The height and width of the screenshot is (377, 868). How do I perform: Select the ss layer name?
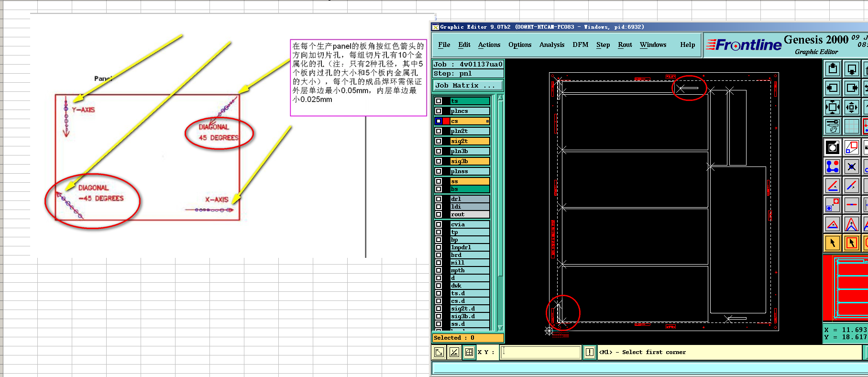[x=470, y=181]
